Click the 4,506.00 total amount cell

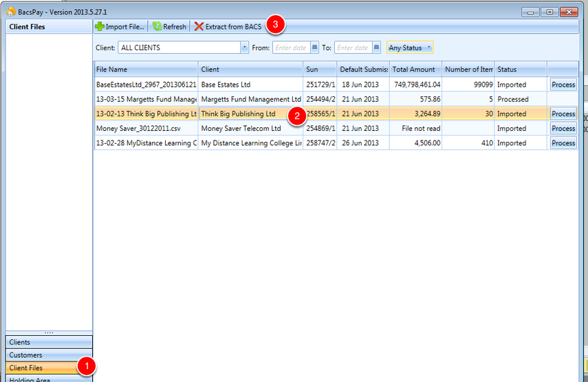pos(415,143)
